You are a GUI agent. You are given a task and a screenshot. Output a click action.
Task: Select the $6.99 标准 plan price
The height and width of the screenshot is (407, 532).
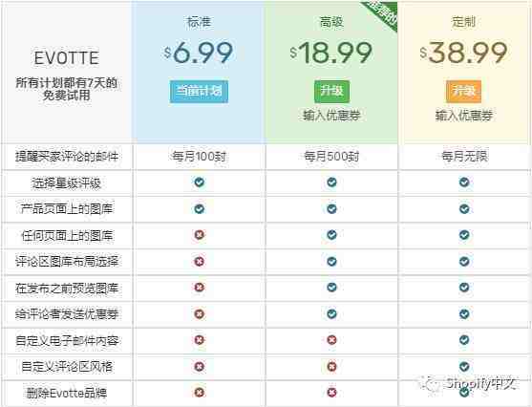point(199,53)
